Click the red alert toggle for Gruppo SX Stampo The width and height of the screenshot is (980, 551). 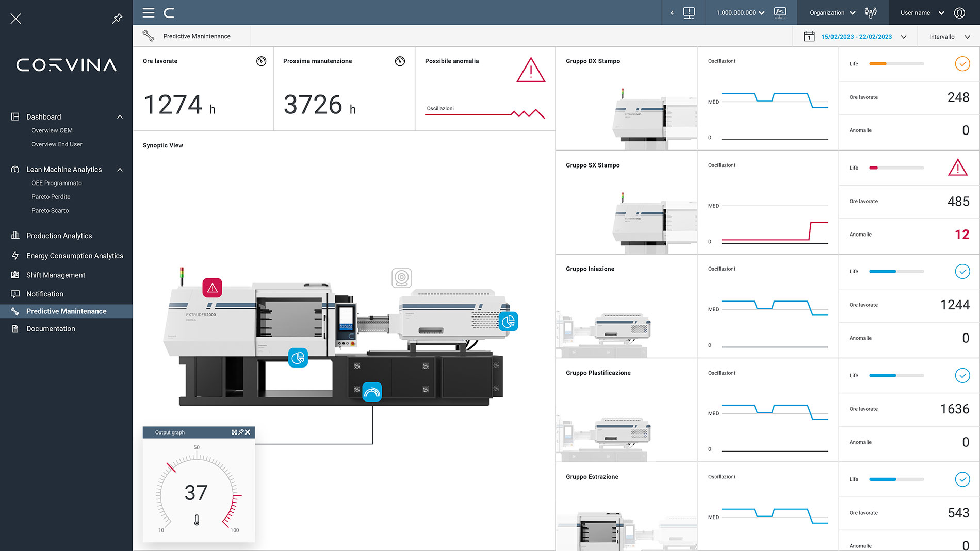tap(958, 168)
